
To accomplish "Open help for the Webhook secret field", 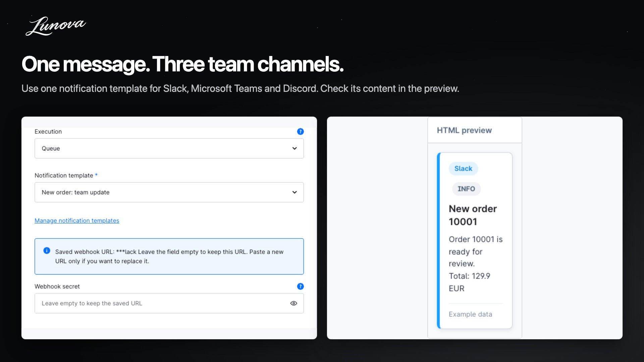I will click(x=300, y=286).
